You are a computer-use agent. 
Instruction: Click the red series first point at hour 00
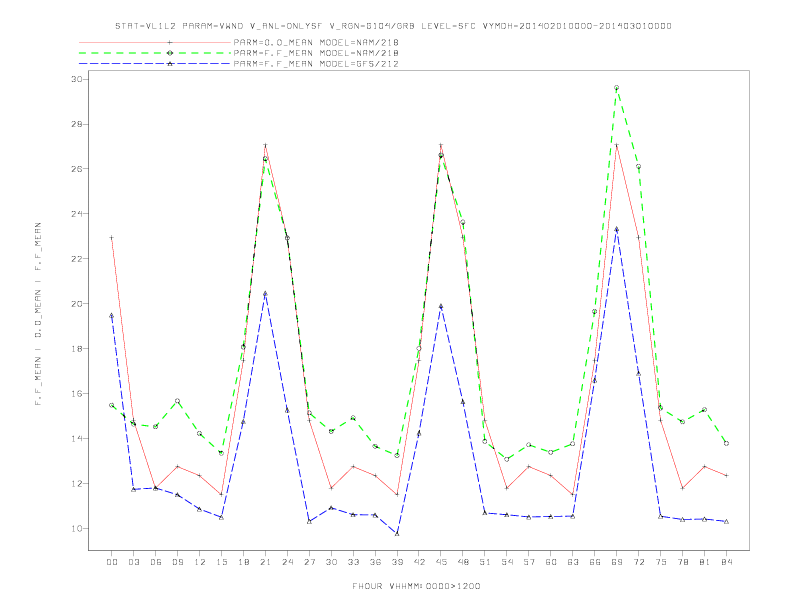[x=112, y=237]
